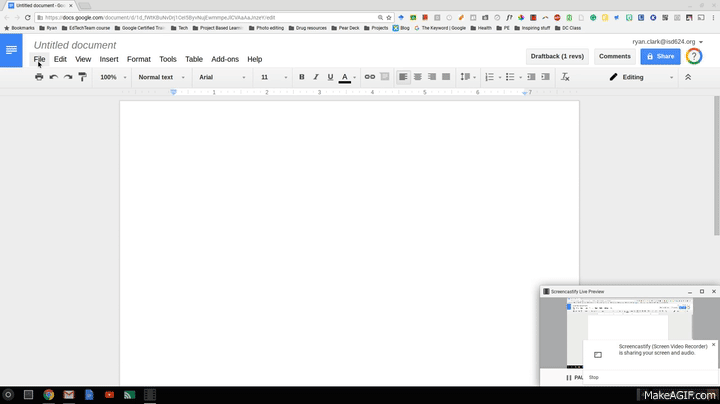Click the Print icon in toolbar

pos(39,77)
